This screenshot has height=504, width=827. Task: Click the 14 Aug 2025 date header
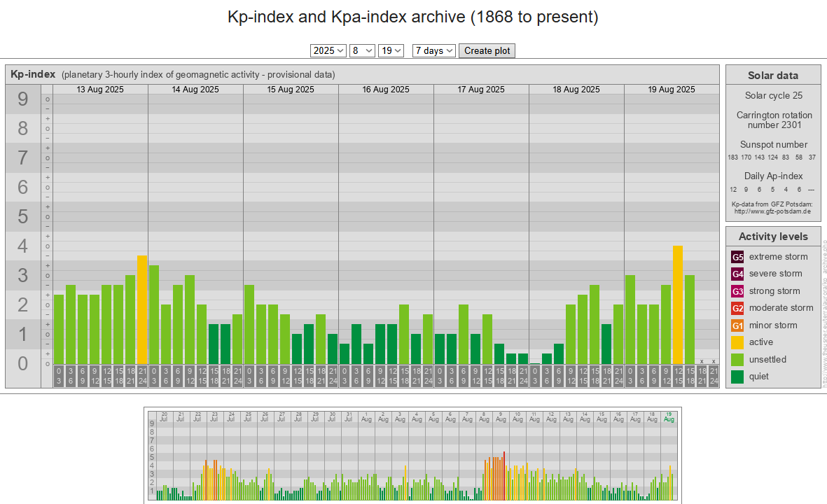click(195, 90)
